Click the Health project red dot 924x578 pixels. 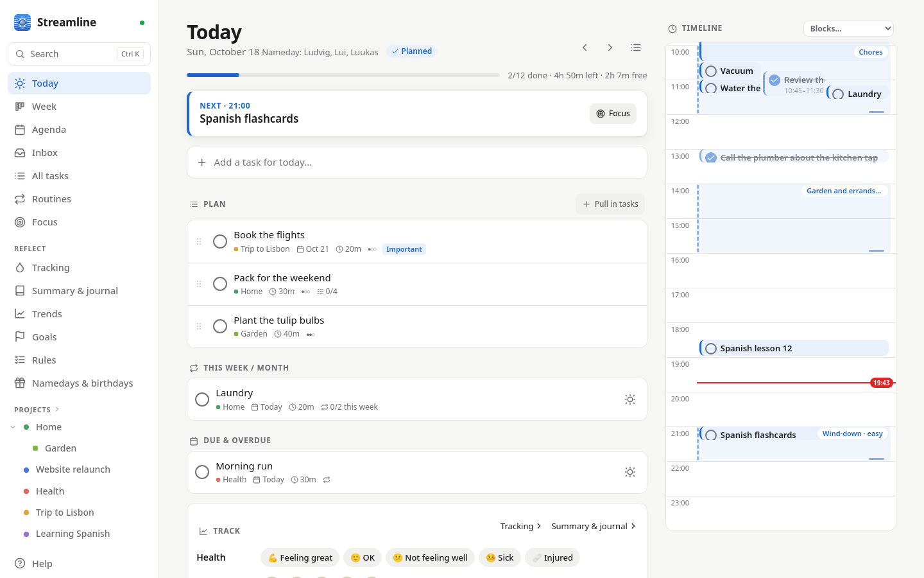tap(26, 491)
